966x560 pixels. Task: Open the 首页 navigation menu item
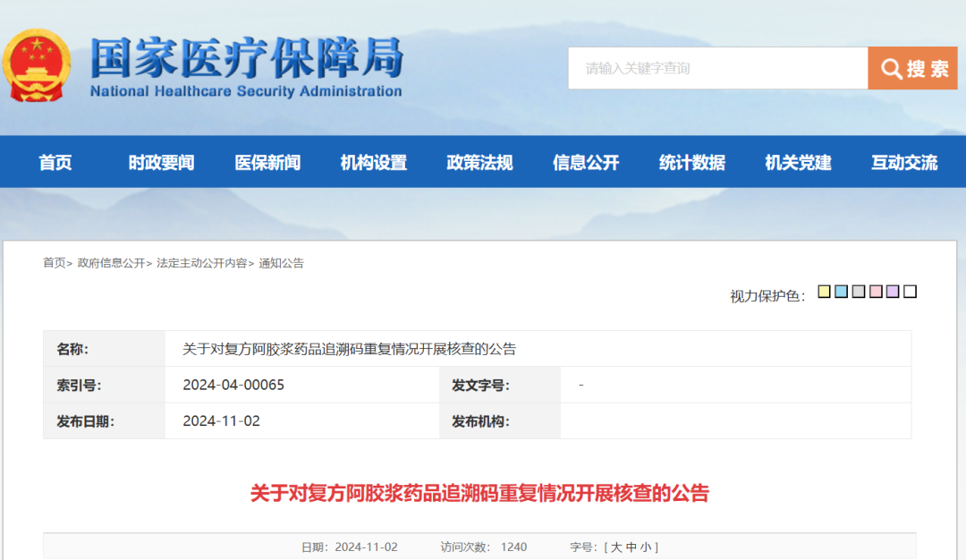click(55, 163)
